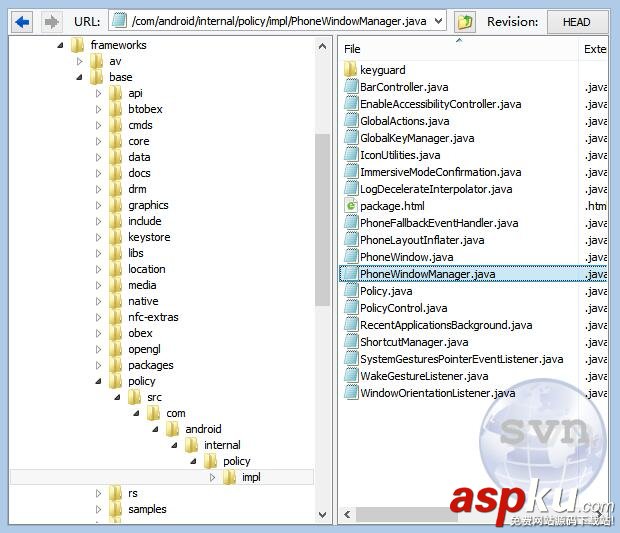Expand the impl folder arrow
The width and height of the screenshot is (620, 533).
tap(212, 477)
